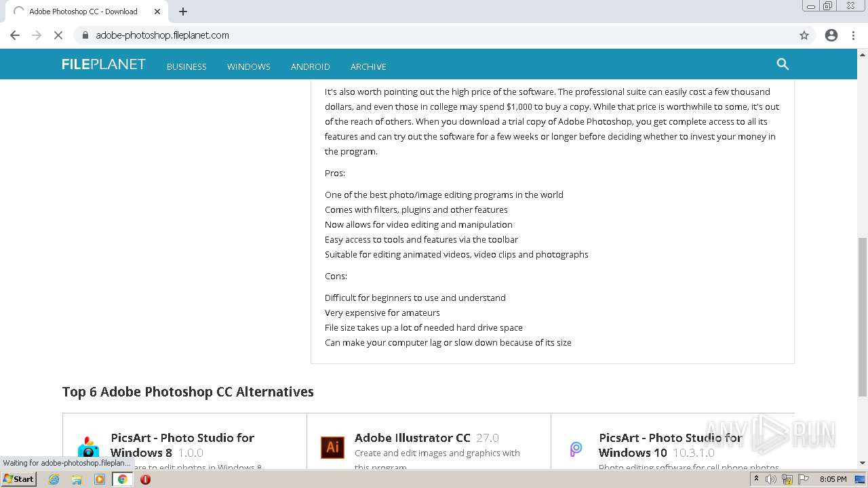
Task: Open the volume speaker tray icon
Action: click(771, 479)
